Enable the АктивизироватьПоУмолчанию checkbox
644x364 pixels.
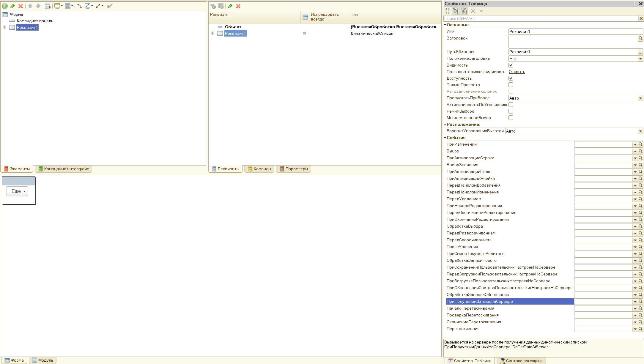point(511,105)
